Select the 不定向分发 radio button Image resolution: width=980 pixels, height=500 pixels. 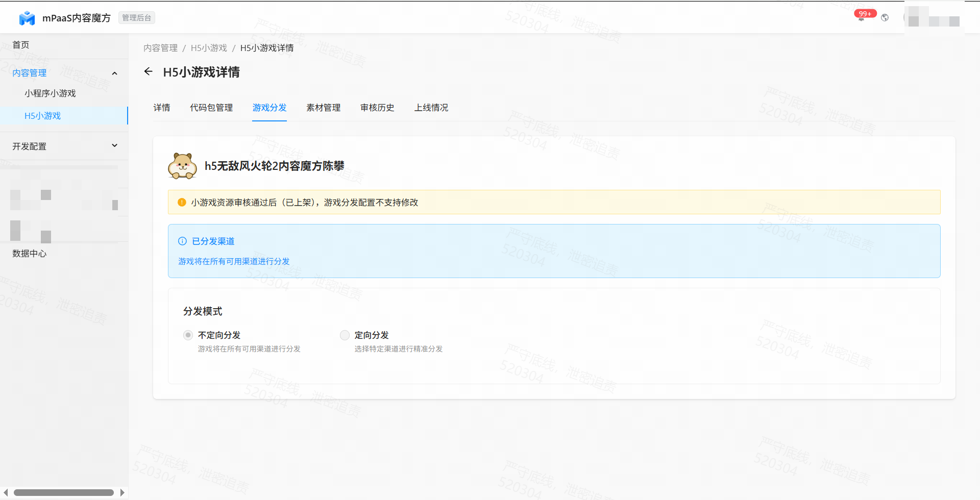pyautogui.click(x=188, y=335)
